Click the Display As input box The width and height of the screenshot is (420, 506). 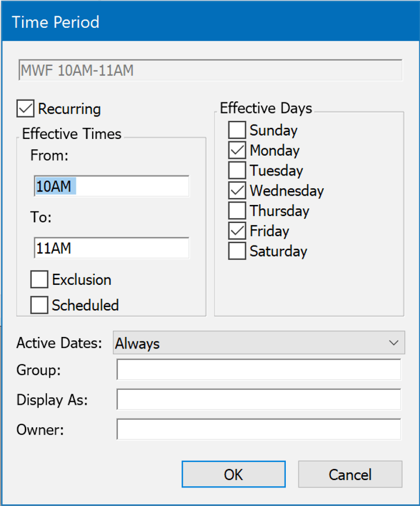click(x=259, y=399)
